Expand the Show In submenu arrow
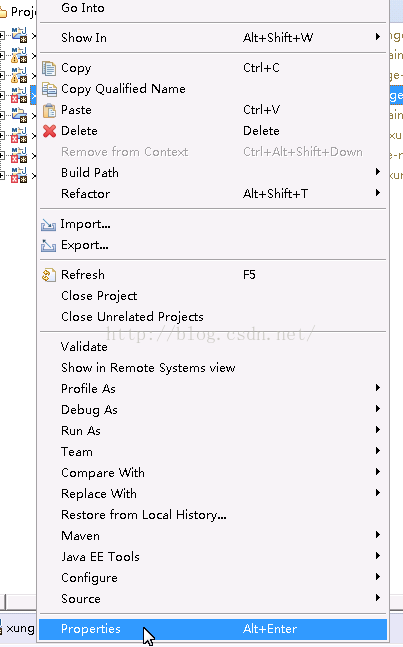 tap(377, 37)
